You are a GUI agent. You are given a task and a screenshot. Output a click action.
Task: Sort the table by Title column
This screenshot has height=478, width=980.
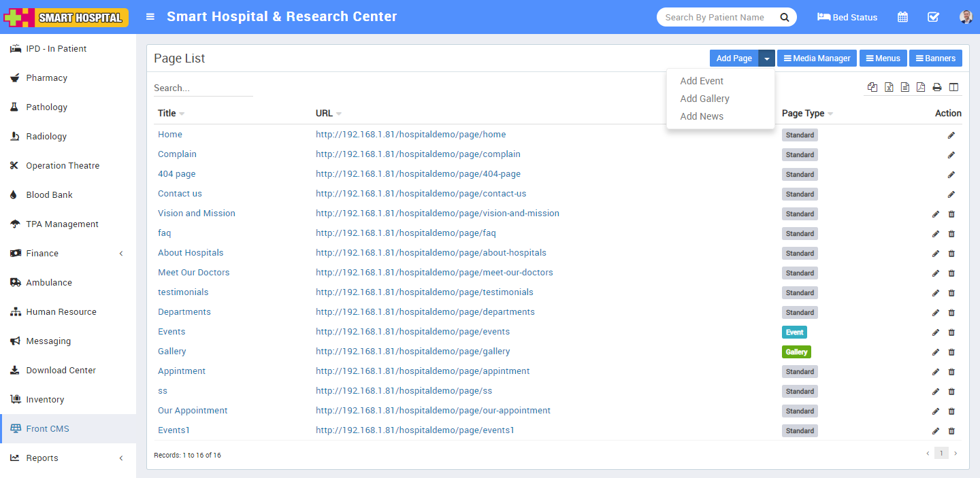(x=167, y=114)
